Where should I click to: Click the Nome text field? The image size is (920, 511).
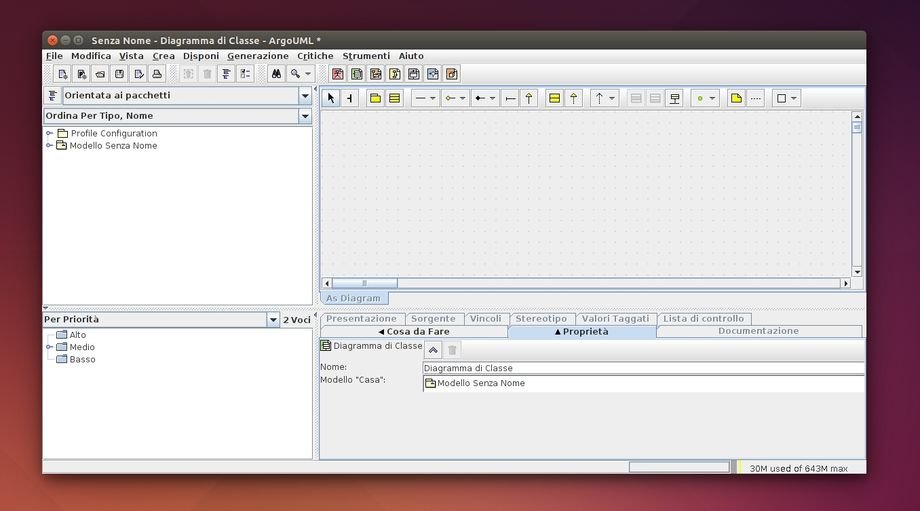[x=642, y=368]
